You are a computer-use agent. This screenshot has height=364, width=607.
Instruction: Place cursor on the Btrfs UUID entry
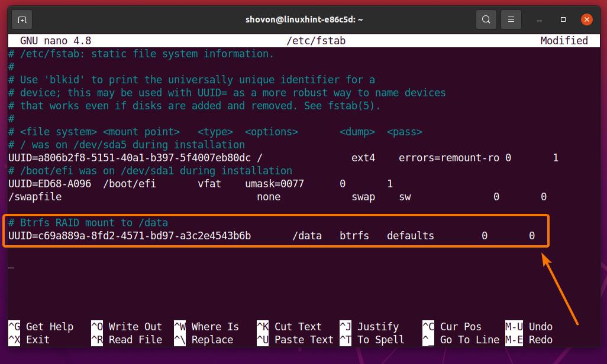(x=130, y=236)
